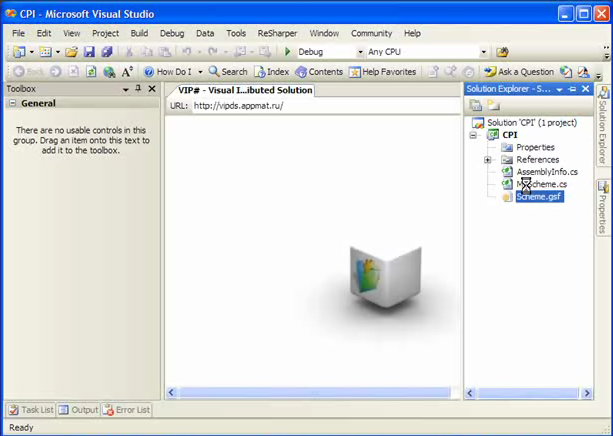Click the Solution Explorer properties icon
Screen dimensions: 613x436
pyautogui.click(x=476, y=105)
